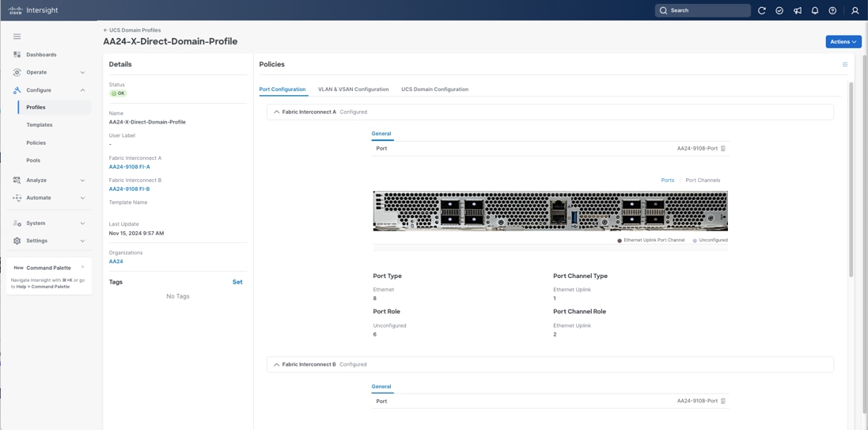
Task: Click the icon beside Fabric Interconnect A port policy
Action: click(x=723, y=149)
